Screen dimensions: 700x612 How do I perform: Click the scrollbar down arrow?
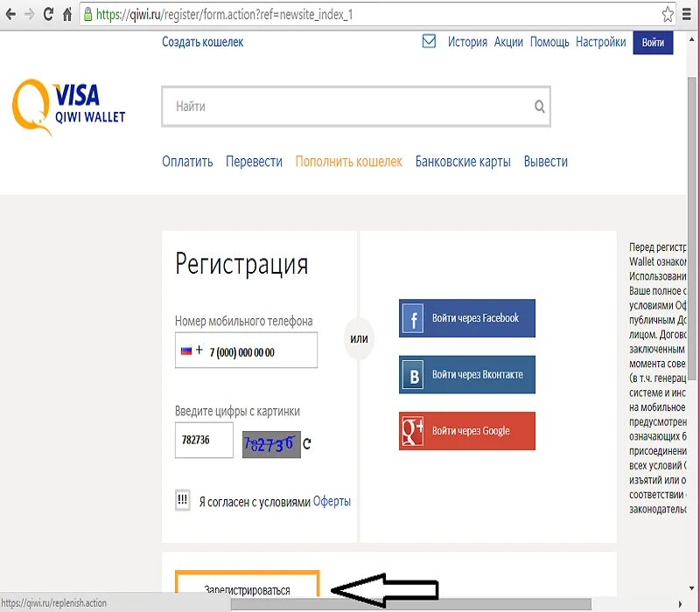pos(692,588)
